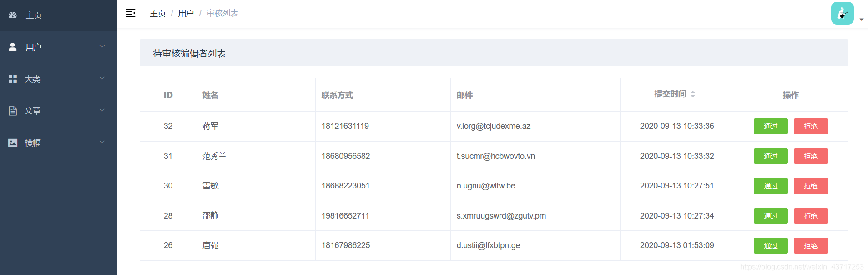Click the image icon beside 横幅
This screenshot has width=868, height=275.
click(x=13, y=143)
